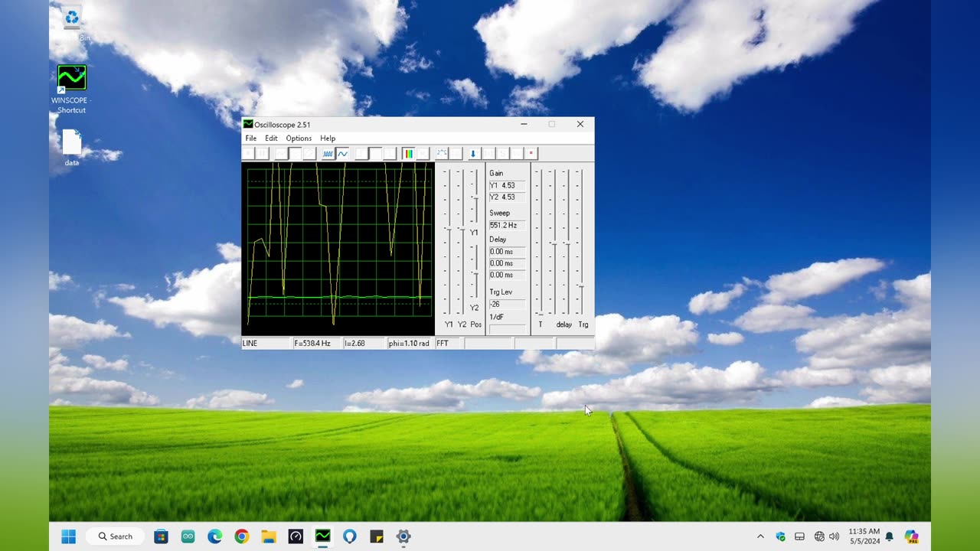Open the Help menu
Image resolution: width=980 pixels, height=551 pixels.
[328, 139]
